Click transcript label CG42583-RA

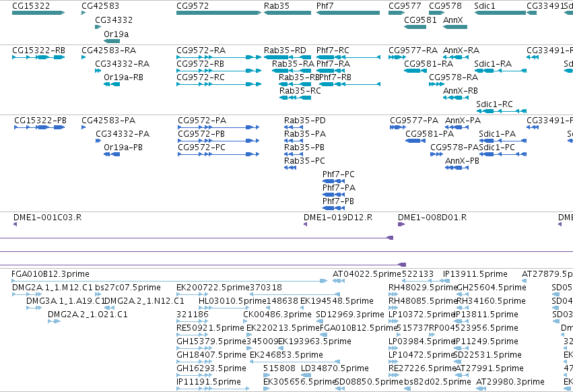(x=108, y=50)
